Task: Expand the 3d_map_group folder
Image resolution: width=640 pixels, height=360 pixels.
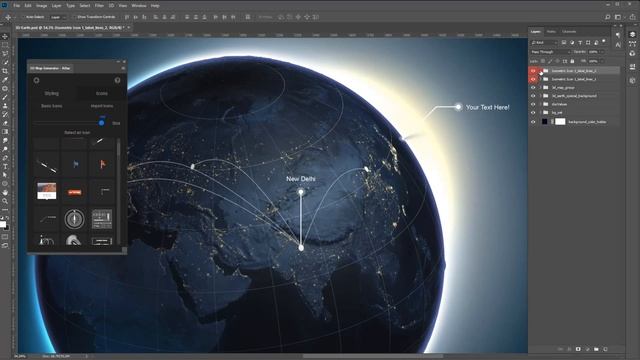Action: 541,87
